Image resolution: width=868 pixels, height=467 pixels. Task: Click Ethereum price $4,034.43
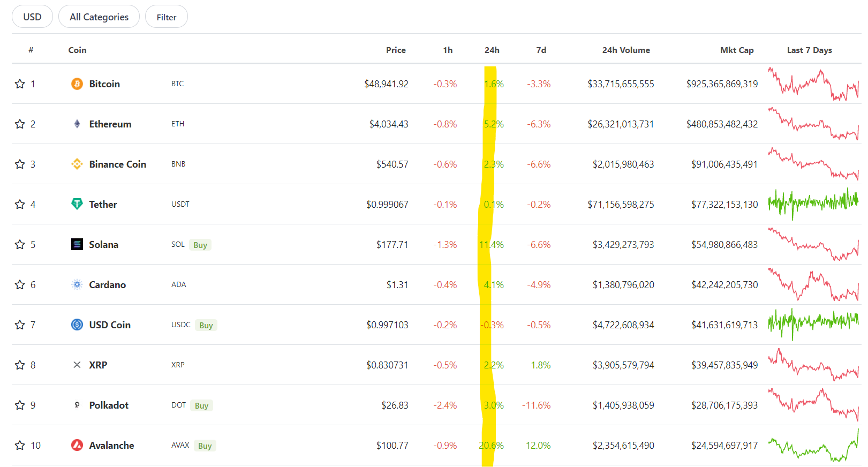point(389,124)
